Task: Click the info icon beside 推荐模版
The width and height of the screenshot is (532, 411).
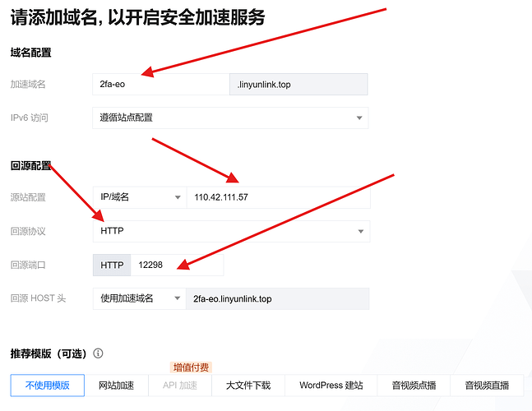Action: pyautogui.click(x=98, y=353)
